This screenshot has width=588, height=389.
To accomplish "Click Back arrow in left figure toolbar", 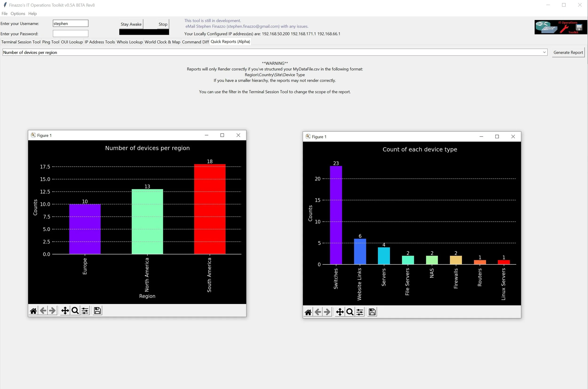I will [x=43, y=311].
